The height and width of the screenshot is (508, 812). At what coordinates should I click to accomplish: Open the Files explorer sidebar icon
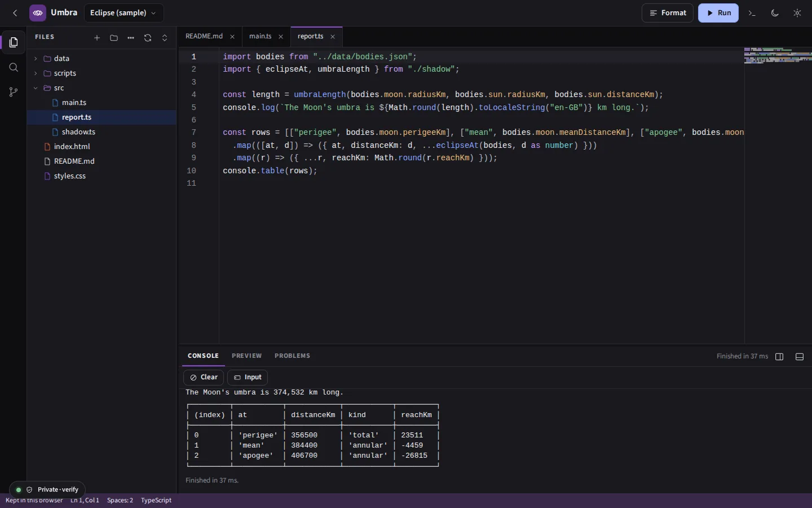14,42
